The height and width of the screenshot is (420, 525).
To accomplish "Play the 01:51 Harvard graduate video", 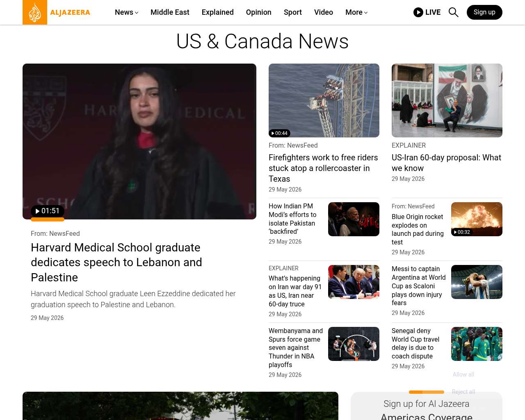I will [x=48, y=211].
